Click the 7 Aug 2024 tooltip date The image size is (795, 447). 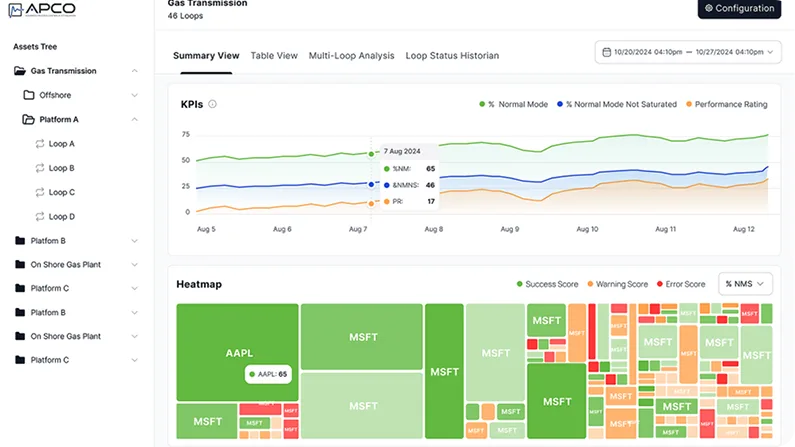click(x=402, y=151)
